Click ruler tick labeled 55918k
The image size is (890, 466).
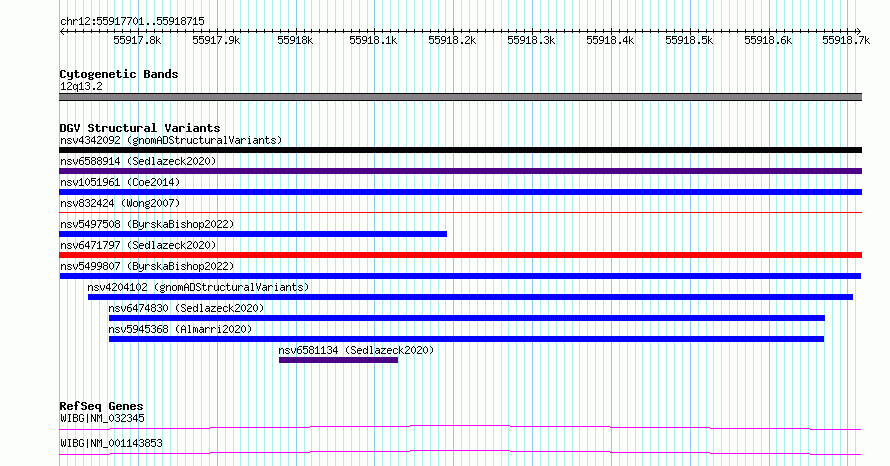click(295, 40)
